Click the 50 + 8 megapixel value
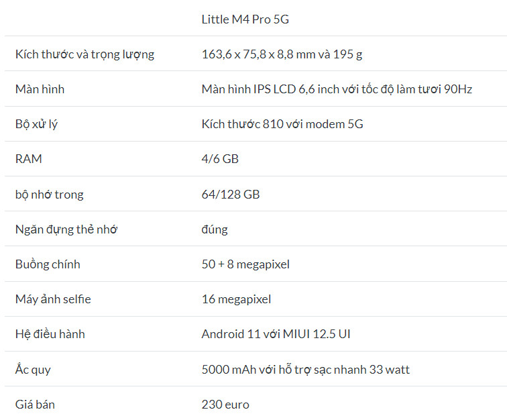This screenshot has width=507, height=420. (245, 264)
